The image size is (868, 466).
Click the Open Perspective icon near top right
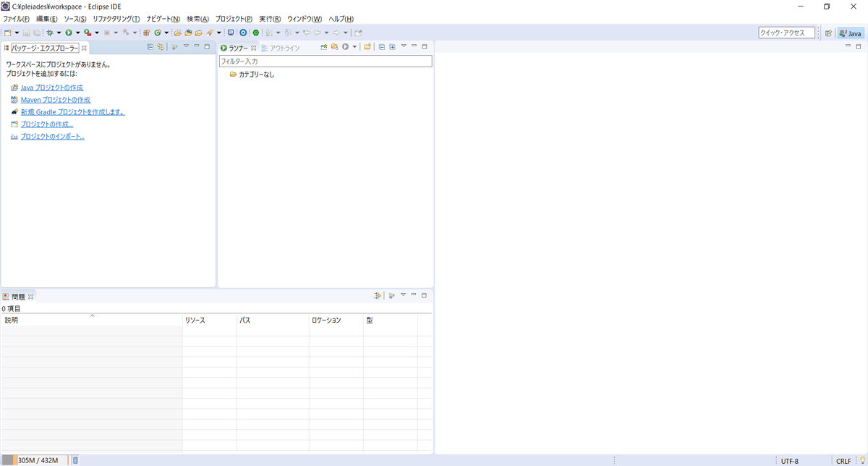(x=827, y=33)
